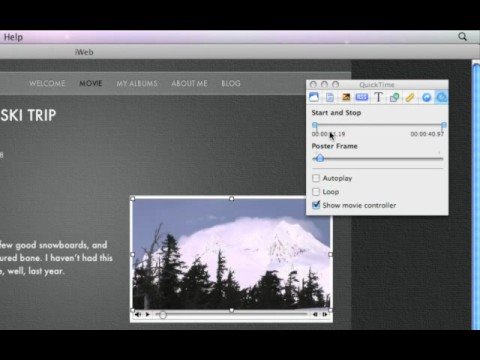Click the Poster Frame slider knob

(x=320, y=158)
